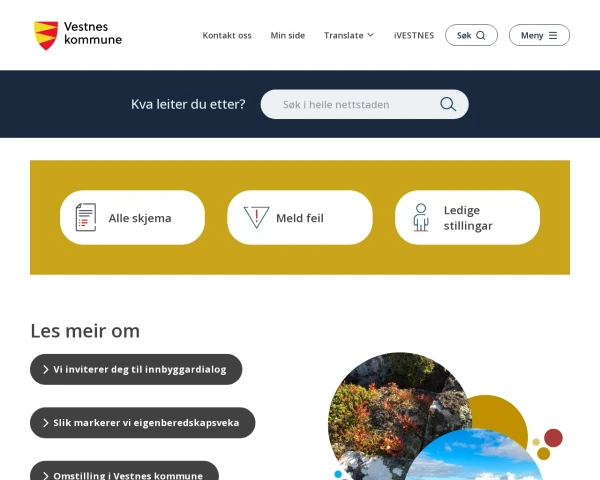Click the magnifier icon in the Søk button
This screenshot has height=480, width=600.
481,35
